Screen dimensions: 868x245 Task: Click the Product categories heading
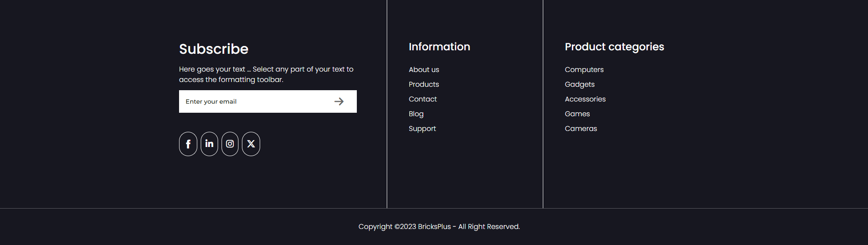tap(614, 47)
